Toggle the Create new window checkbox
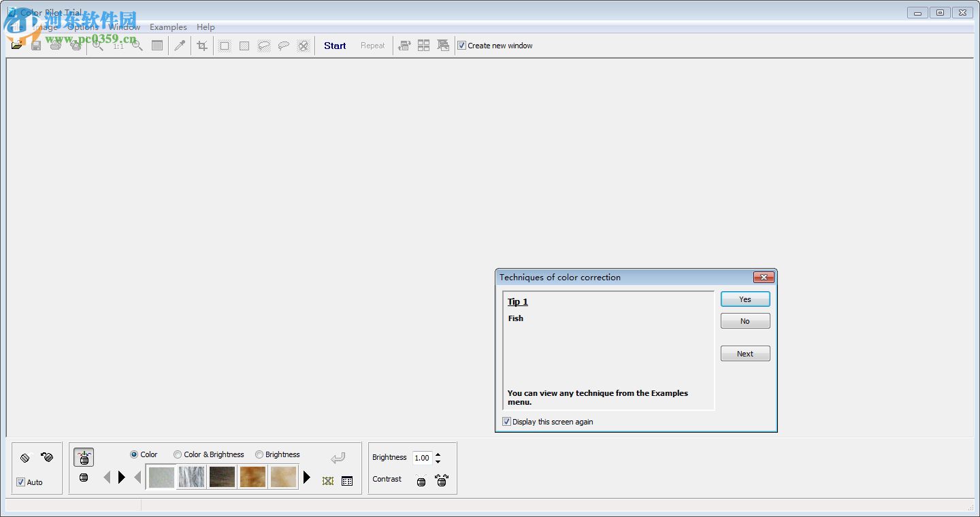980x517 pixels. coord(461,46)
